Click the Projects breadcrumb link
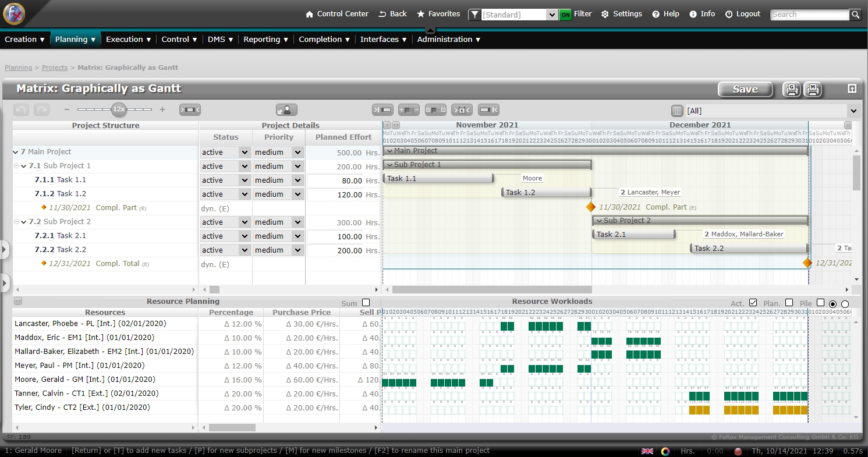Image resolution: width=868 pixels, height=457 pixels. pos(55,68)
